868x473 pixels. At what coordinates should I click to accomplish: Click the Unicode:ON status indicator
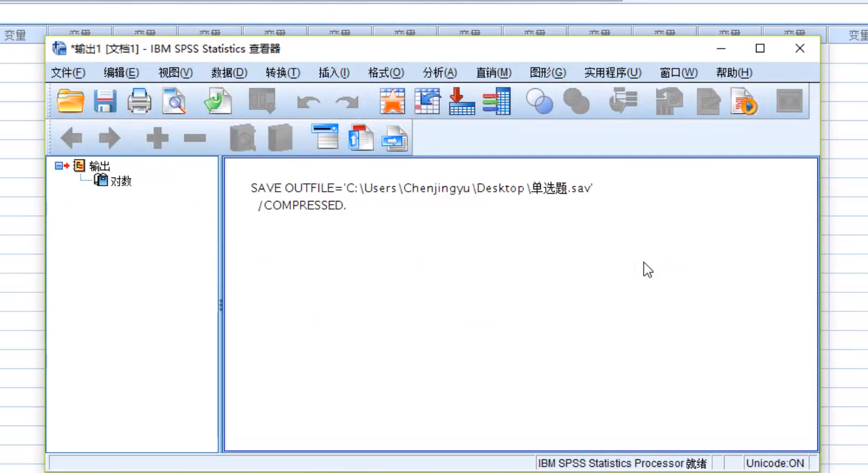pos(775,463)
